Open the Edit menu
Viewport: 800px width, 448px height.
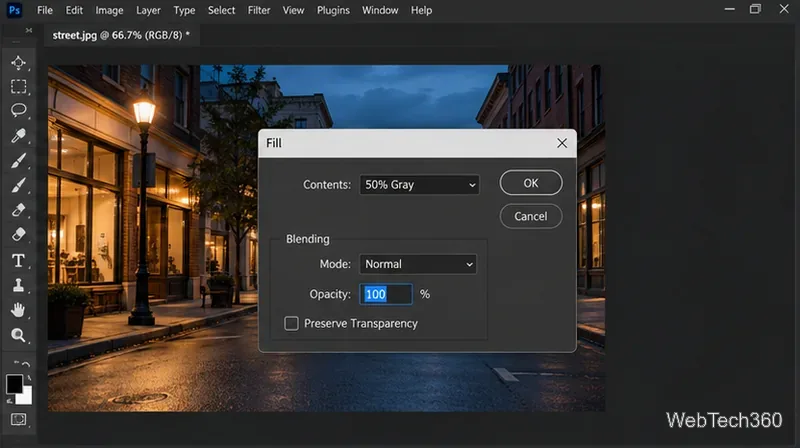click(x=74, y=10)
